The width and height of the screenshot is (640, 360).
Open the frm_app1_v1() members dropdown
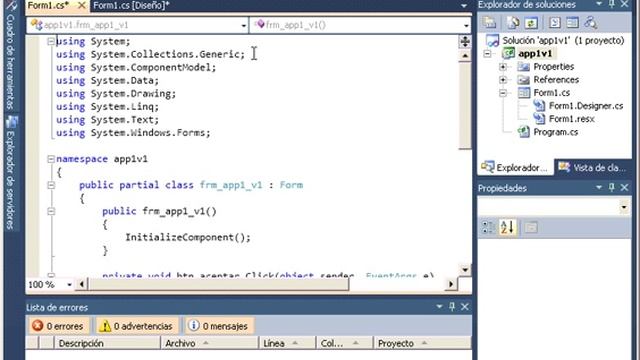[466, 25]
